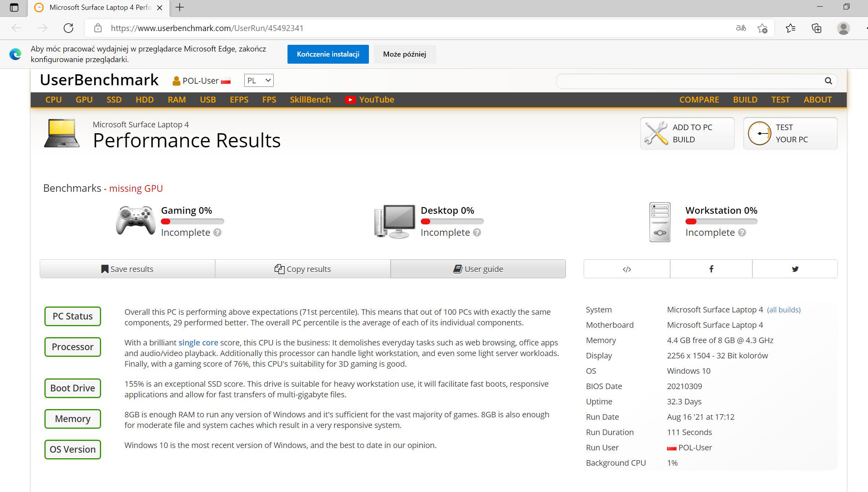Click the Desktop 0% progress bar
The image size is (868, 492).
pos(452,222)
